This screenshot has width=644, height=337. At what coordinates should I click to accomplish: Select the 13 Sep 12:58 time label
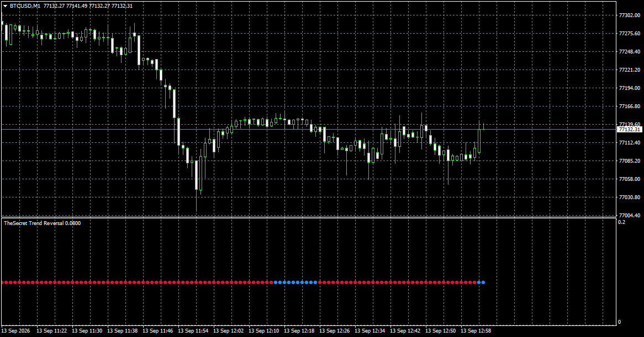tap(476, 331)
